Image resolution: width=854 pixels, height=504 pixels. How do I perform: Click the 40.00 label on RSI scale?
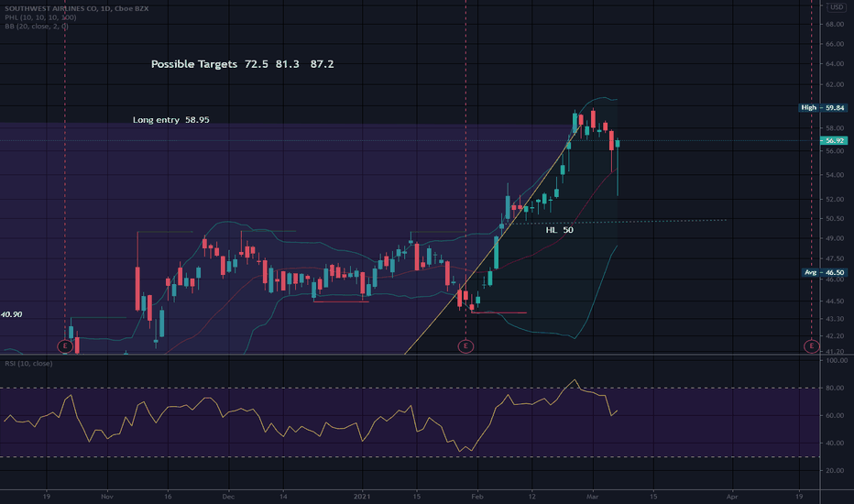click(835, 444)
